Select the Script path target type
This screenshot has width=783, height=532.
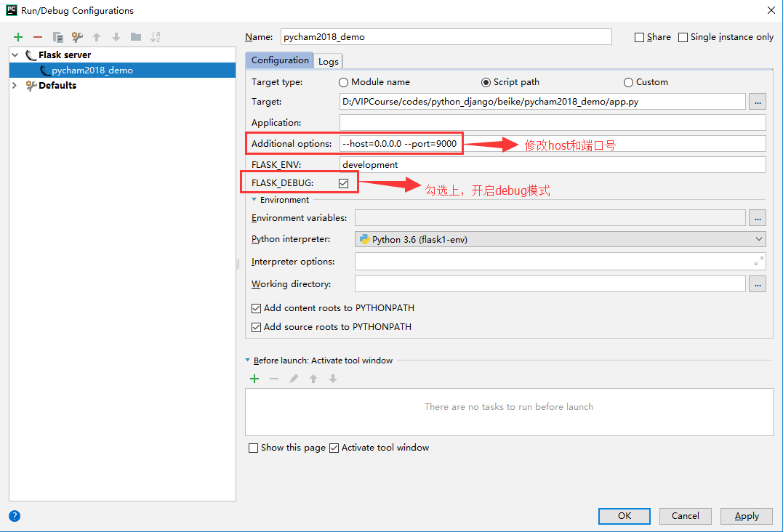point(486,82)
